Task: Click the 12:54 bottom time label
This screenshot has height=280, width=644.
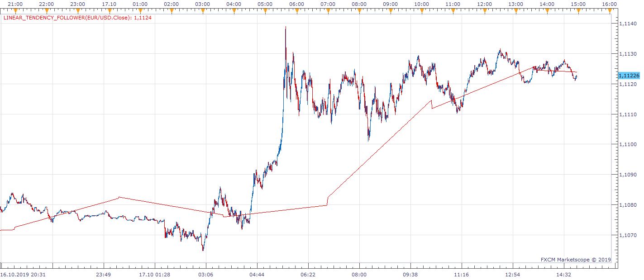Action: (512, 274)
